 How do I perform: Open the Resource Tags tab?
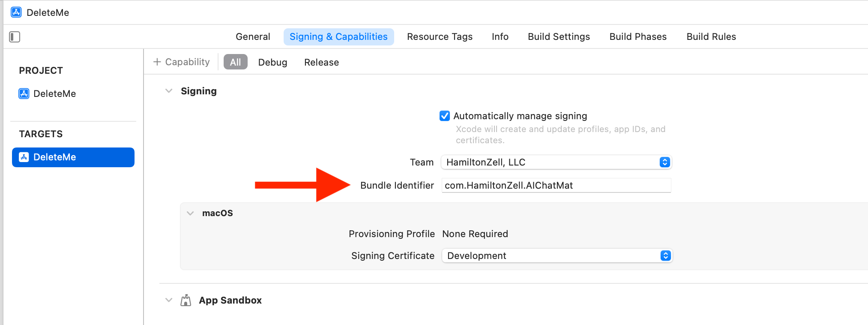(x=440, y=37)
